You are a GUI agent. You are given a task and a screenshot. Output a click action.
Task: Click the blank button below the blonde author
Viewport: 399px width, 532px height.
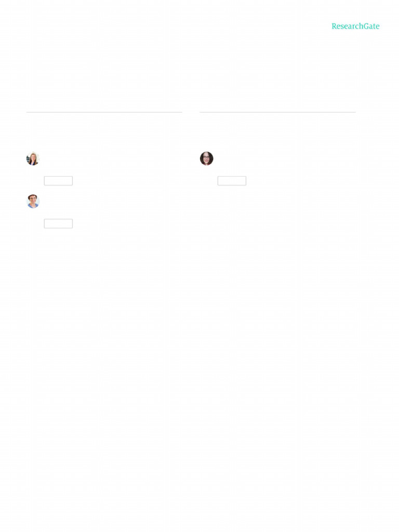tap(58, 181)
